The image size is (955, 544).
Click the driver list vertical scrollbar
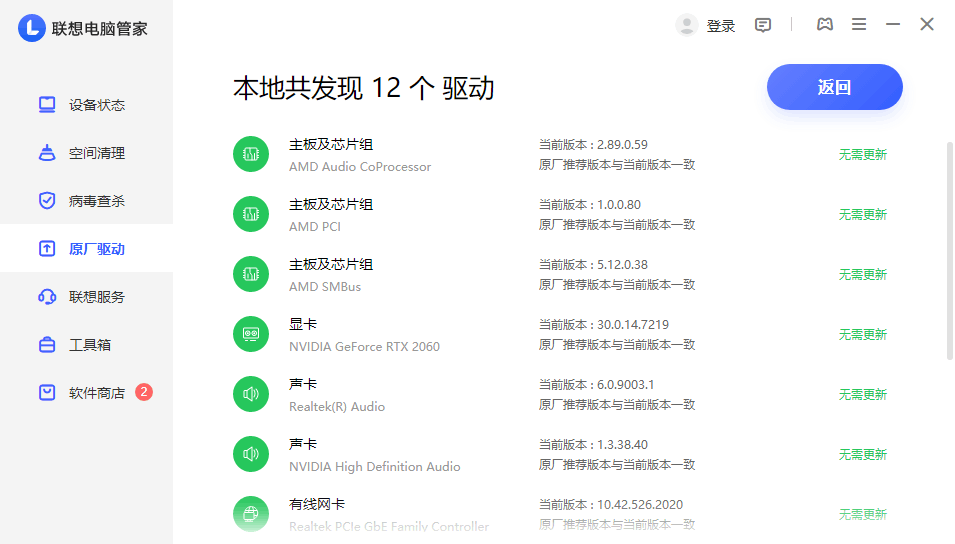click(950, 250)
